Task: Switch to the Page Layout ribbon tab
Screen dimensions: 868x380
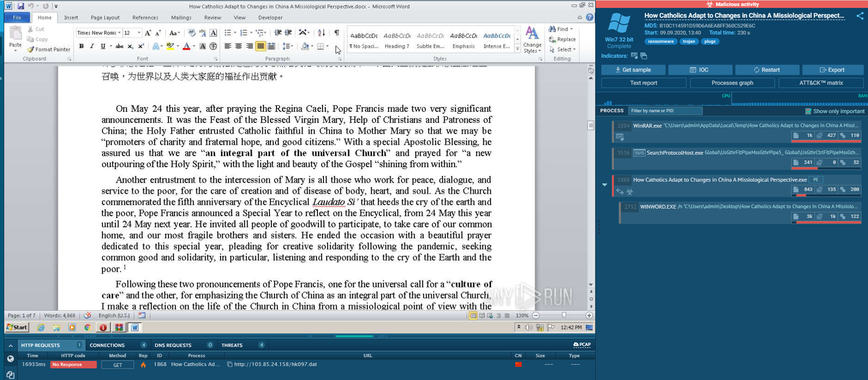Action: tap(105, 18)
